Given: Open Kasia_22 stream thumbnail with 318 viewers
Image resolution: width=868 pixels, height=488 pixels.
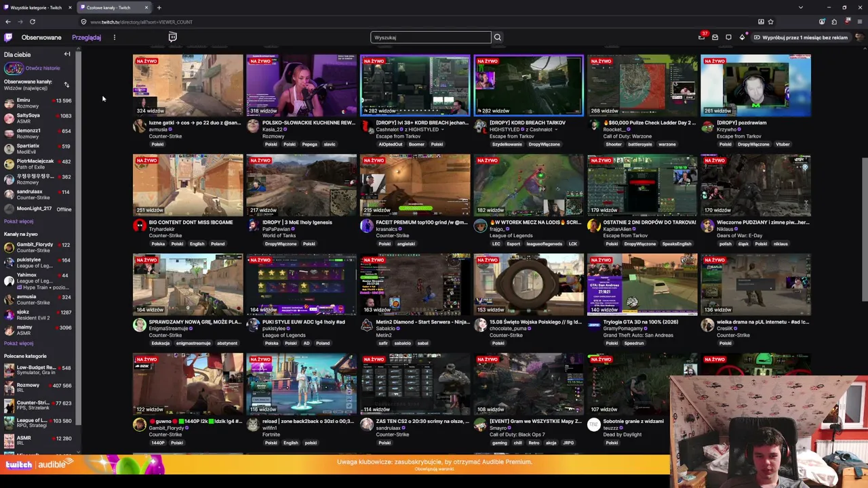Looking at the screenshot, I should click(301, 85).
